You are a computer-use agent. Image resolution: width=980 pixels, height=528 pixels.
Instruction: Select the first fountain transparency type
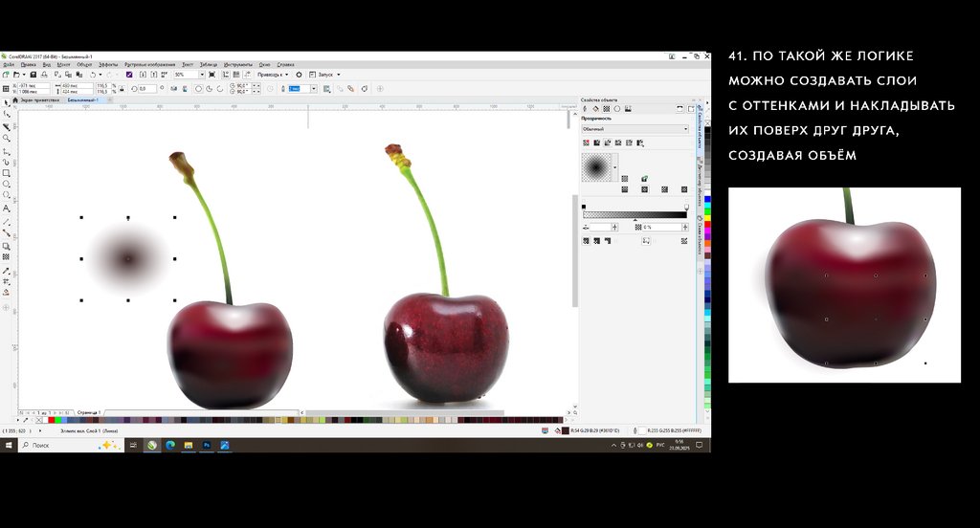click(625, 189)
